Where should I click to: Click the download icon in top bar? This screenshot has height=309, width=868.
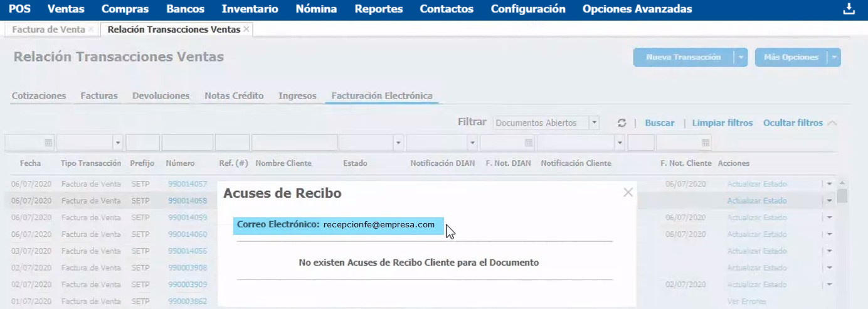pos(849,9)
